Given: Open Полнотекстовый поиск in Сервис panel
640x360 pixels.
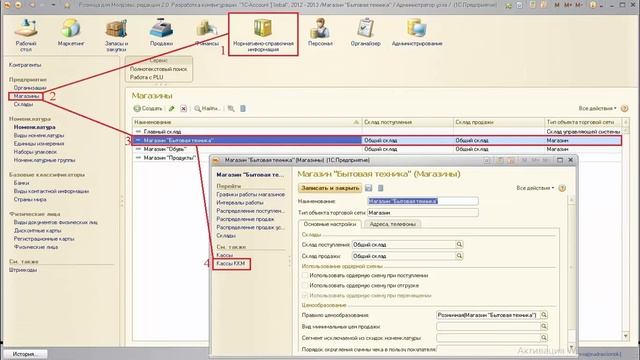Looking at the screenshot, I should point(158,69).
